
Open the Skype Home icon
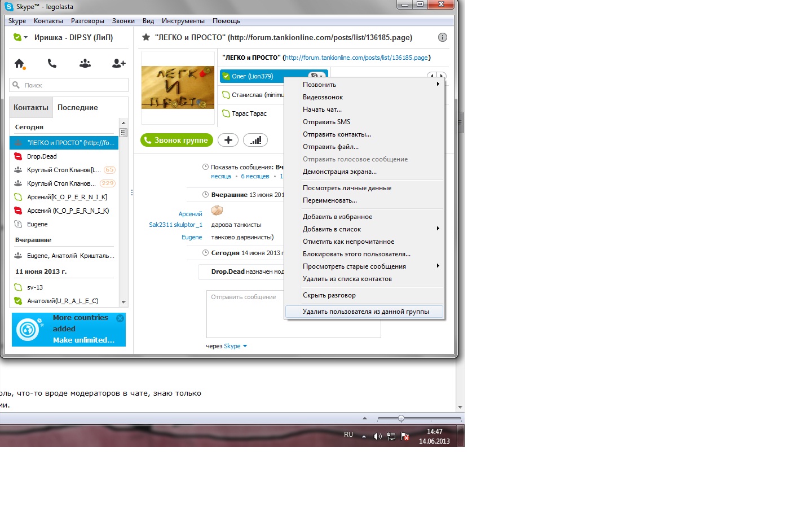click(19, 63)
